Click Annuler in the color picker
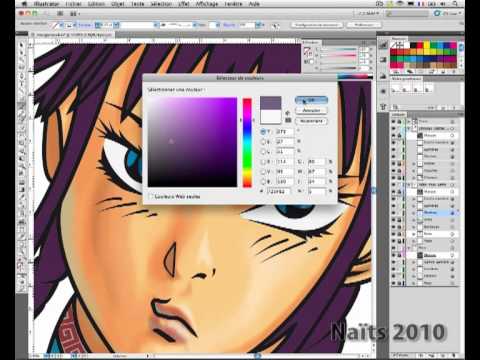480x360 pixels. (x=311, y=110)
